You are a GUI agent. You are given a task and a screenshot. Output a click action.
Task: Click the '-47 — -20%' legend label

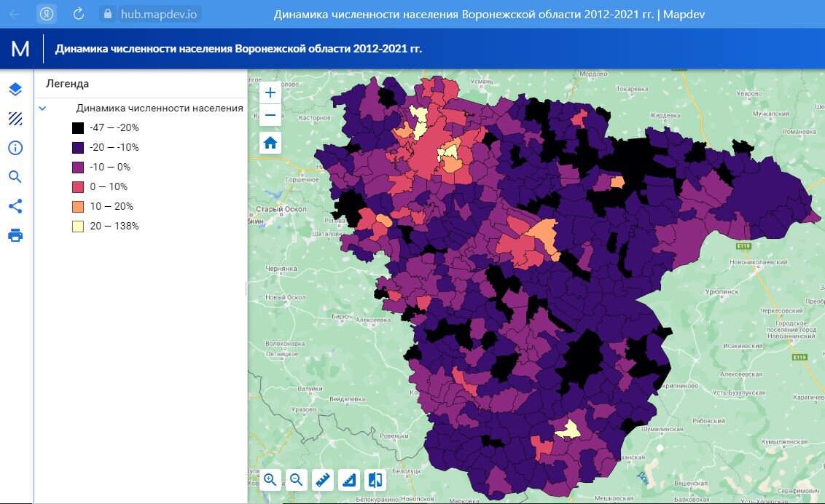tap(114, 127)
